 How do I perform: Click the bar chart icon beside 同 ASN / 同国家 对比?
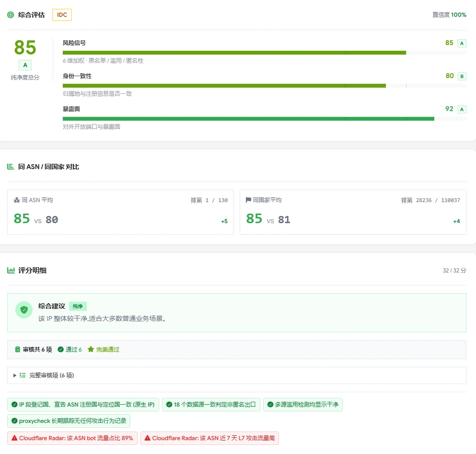click(11, 167)
